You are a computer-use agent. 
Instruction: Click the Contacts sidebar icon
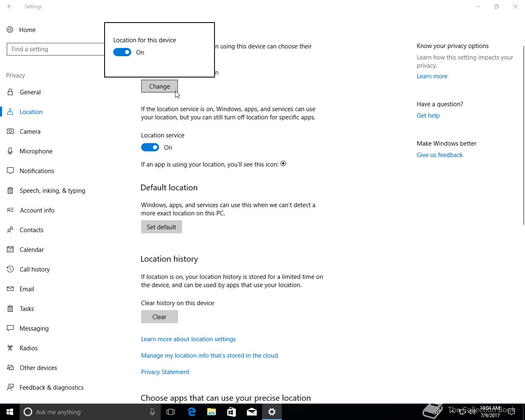pos(10,230)
